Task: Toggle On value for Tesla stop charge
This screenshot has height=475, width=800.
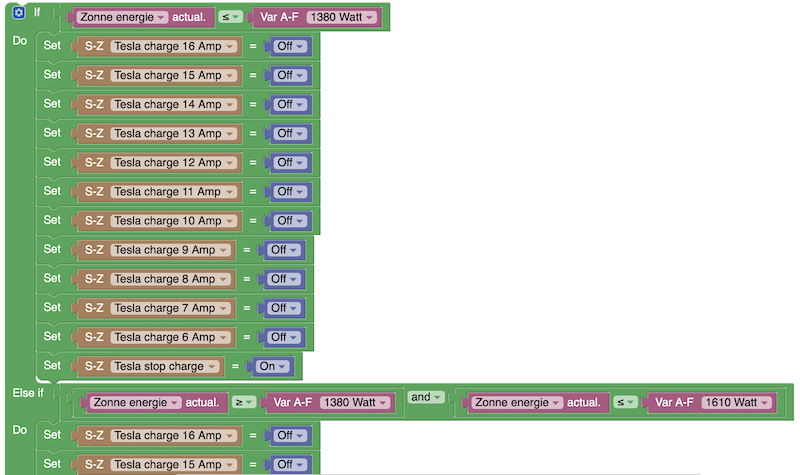Action: click(272, 366)
